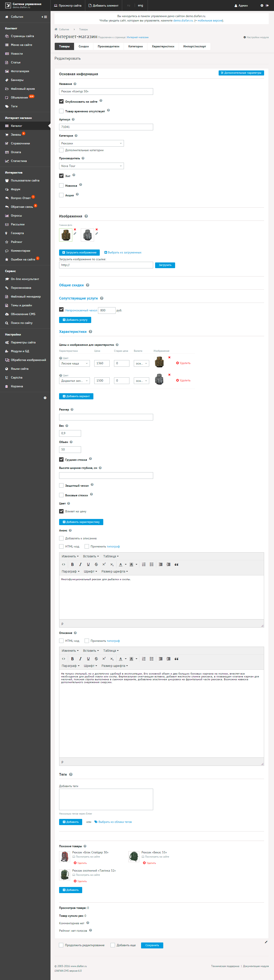The image size is (274, 980).
Task: Toggle italic in Анонс editor
Action: click(x=80, y=565)
